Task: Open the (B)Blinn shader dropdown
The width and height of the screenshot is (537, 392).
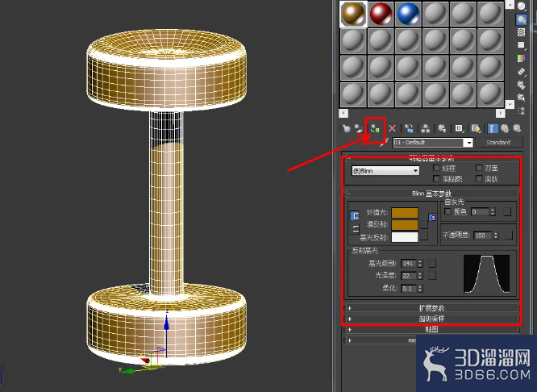Action: (385, 171)
